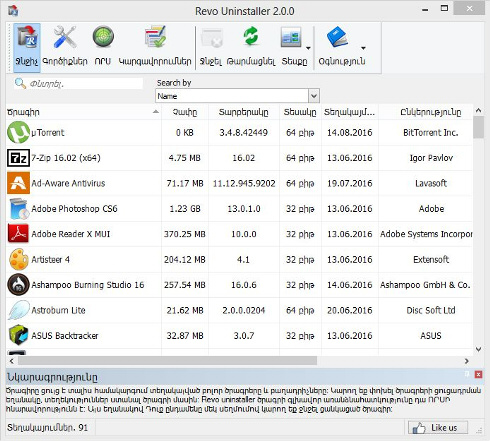490x441 pixels.
Task: Click the horizontal scrollbar right arrow
Action: point(467,361)
